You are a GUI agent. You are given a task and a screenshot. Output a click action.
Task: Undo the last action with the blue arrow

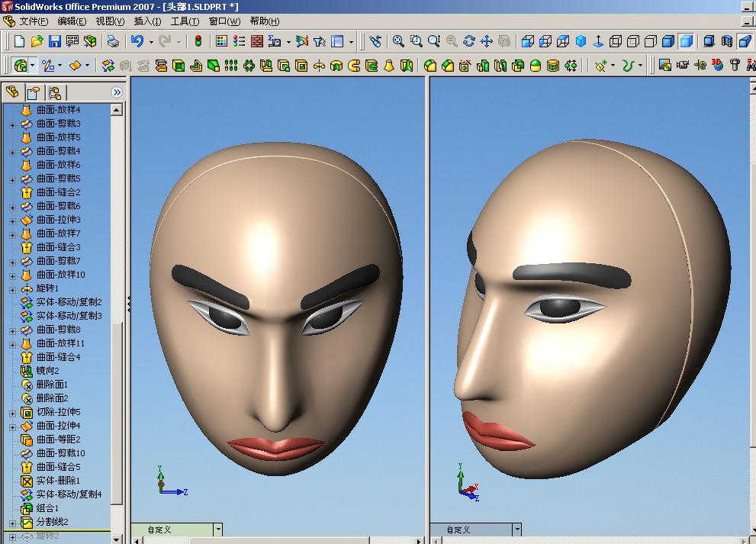137,41
